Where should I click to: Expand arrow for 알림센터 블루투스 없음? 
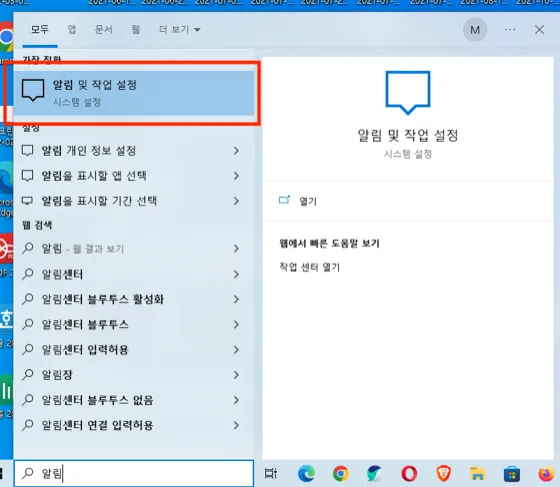(x=236, y=400)
